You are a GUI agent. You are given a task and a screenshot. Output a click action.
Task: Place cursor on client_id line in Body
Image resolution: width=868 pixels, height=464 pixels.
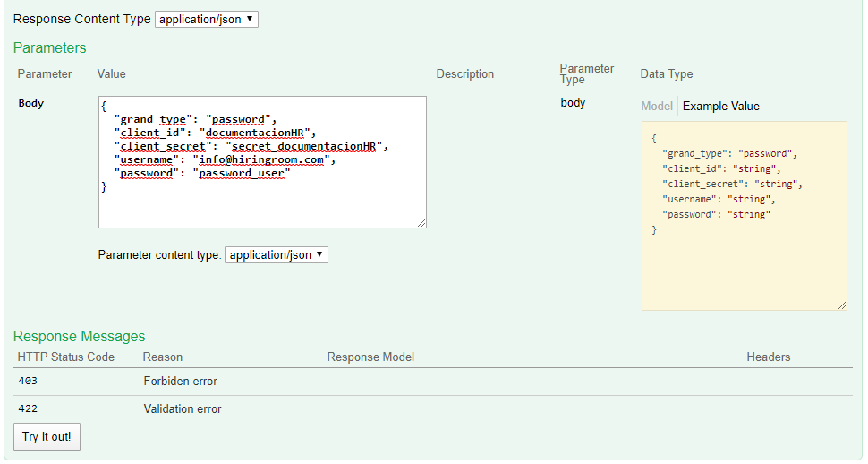coord(215,133)
